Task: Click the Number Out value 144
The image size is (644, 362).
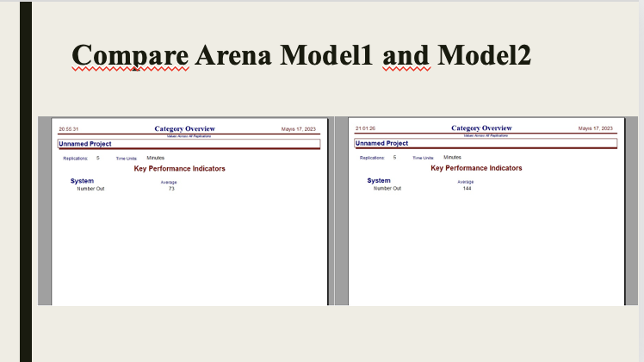Action: (467, 188)
